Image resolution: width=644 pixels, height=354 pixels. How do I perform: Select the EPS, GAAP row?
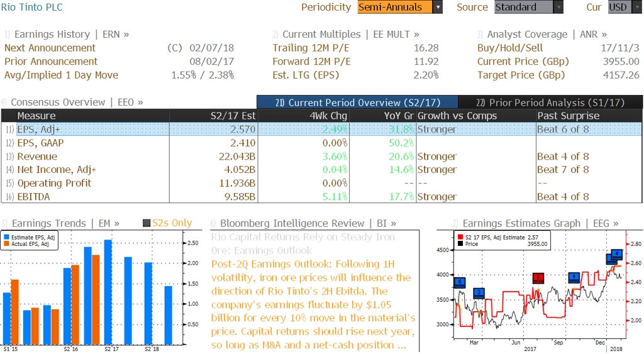321,143
